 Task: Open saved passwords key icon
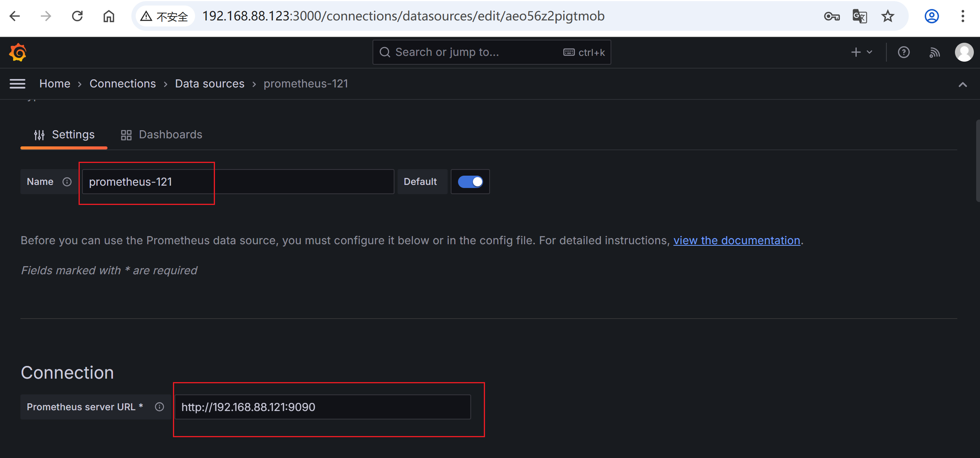click(x=832, y=16)
